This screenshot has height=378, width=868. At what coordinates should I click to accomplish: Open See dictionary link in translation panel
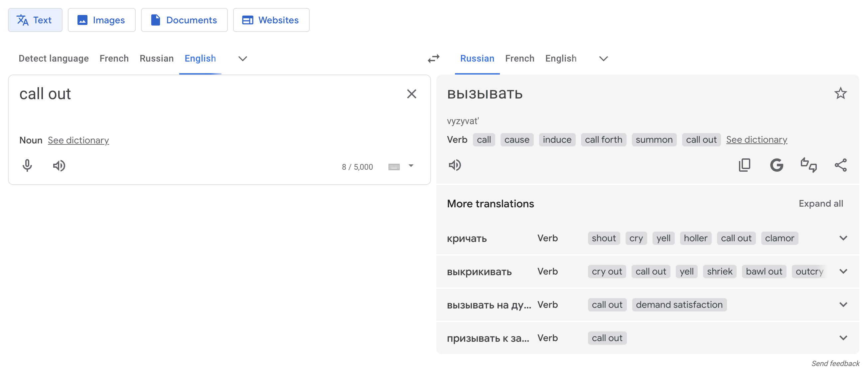756,139
